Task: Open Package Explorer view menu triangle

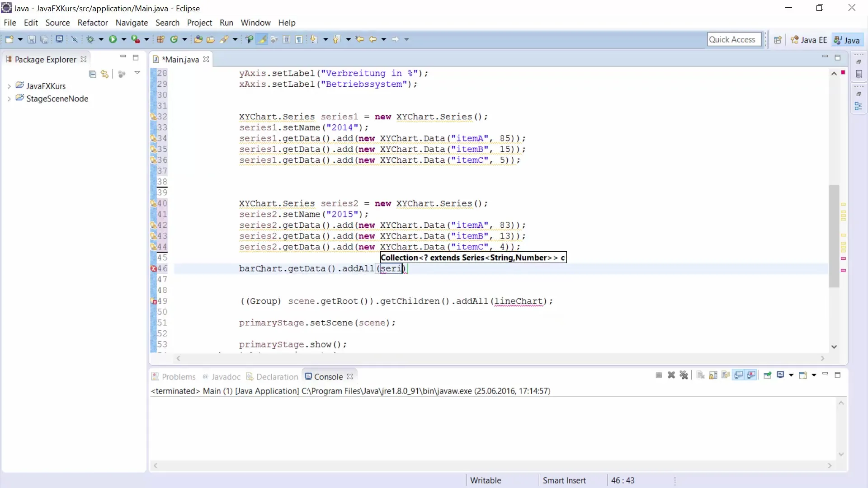Action: point(137,73)
